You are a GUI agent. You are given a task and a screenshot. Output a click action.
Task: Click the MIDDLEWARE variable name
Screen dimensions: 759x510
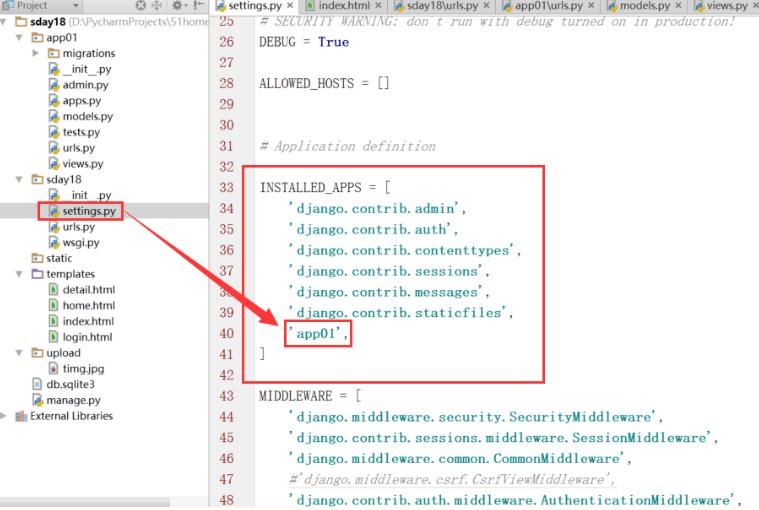pos(296,396)
